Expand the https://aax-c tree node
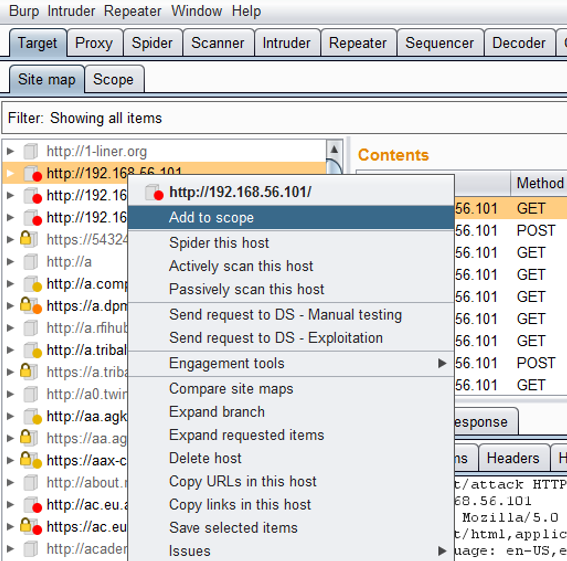This screenshot has height=561, width=567. (10, 460)
